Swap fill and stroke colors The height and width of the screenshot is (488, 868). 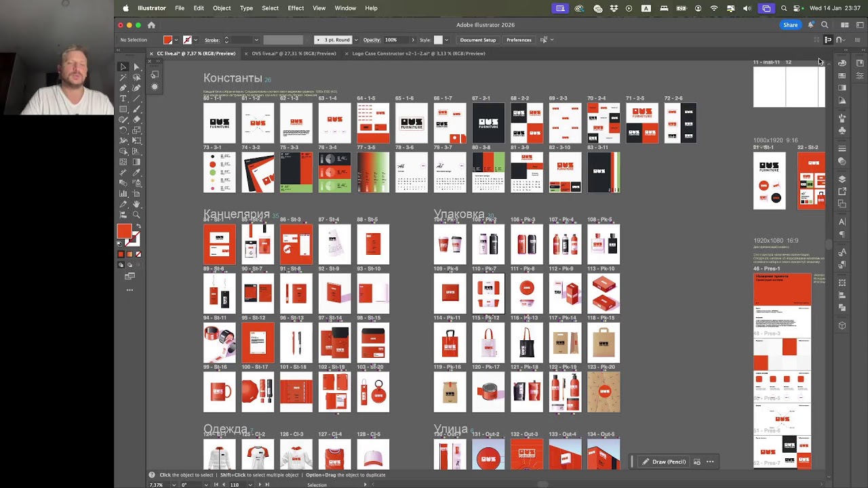(x=138, y=226)
